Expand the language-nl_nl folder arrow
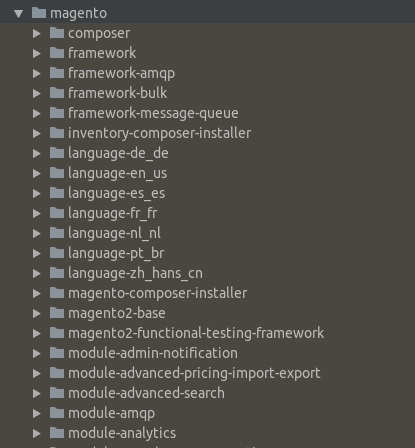 pos(37,233)
